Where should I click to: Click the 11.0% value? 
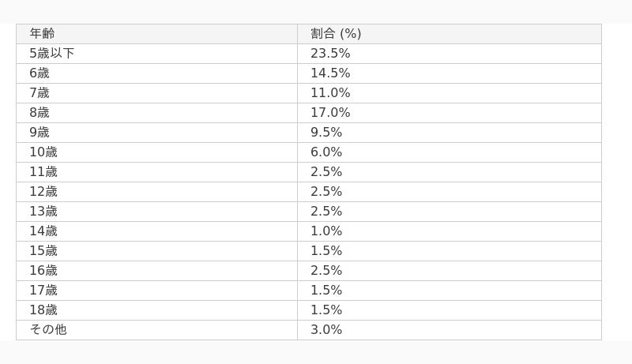point(330,93)
